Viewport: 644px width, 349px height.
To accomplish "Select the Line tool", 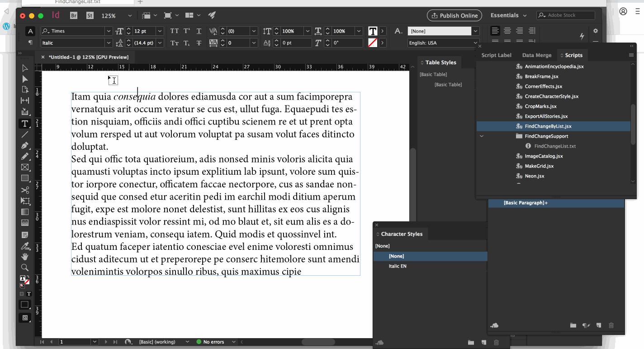I will (x=25, y=134).
